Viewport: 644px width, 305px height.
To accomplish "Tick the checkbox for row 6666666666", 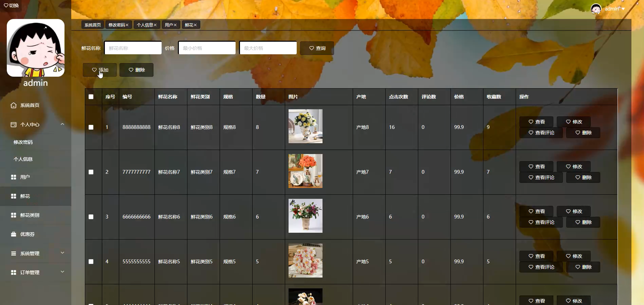I will pyautogui.click(x=91, y=217).
